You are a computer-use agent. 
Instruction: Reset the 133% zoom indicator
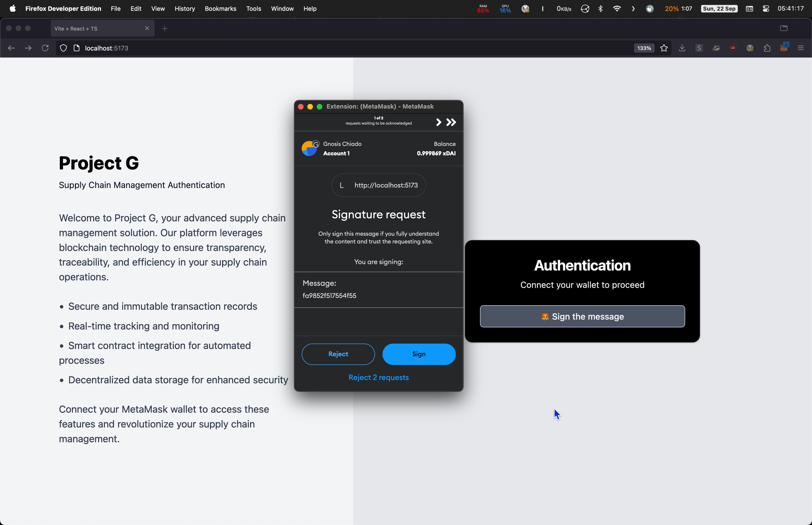(644, 48)
